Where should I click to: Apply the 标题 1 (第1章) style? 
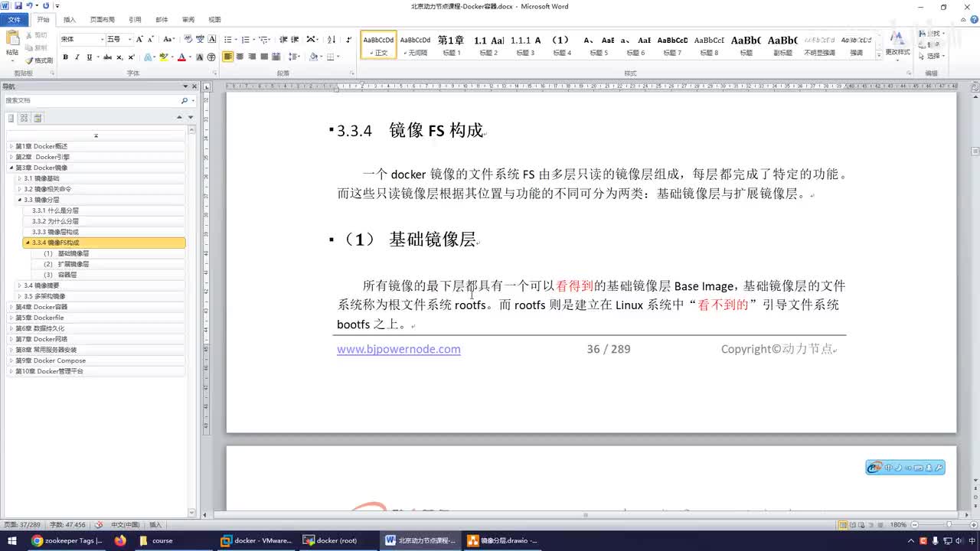pyautogui.click(x=451, y=45)
